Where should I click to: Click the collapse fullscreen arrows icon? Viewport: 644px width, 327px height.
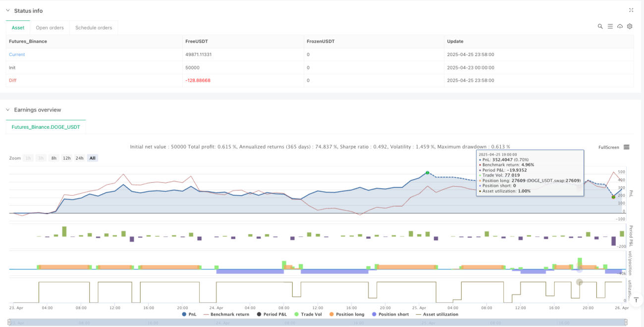click(631, 10)
